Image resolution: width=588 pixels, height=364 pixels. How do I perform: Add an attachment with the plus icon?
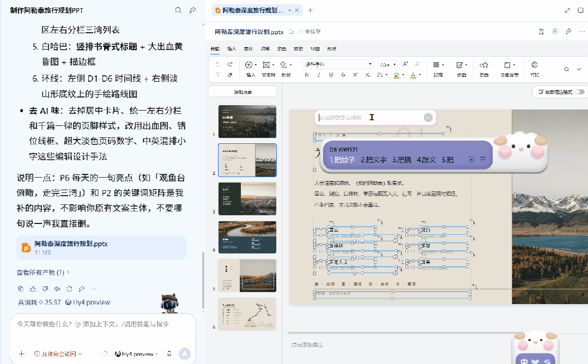pos(22,354)
